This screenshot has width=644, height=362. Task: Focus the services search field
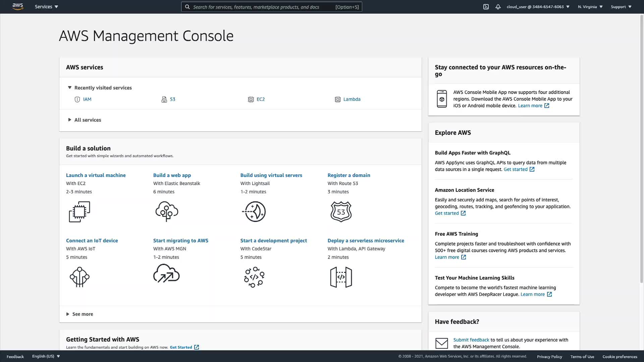[262, 7]
